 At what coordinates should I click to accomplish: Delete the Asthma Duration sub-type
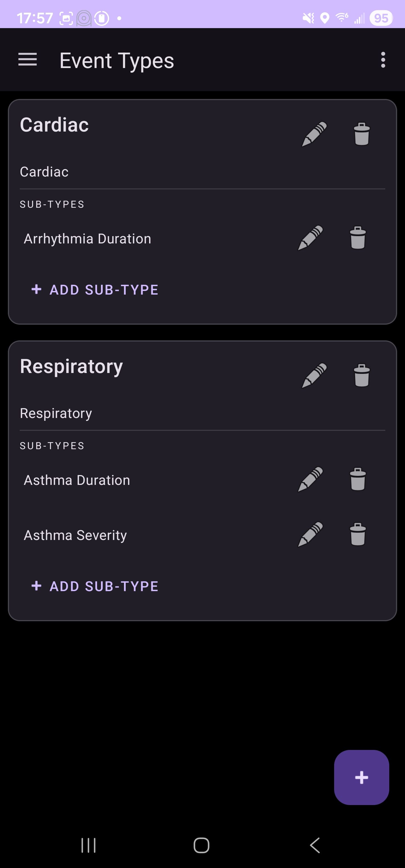click(x=357, y=479)
